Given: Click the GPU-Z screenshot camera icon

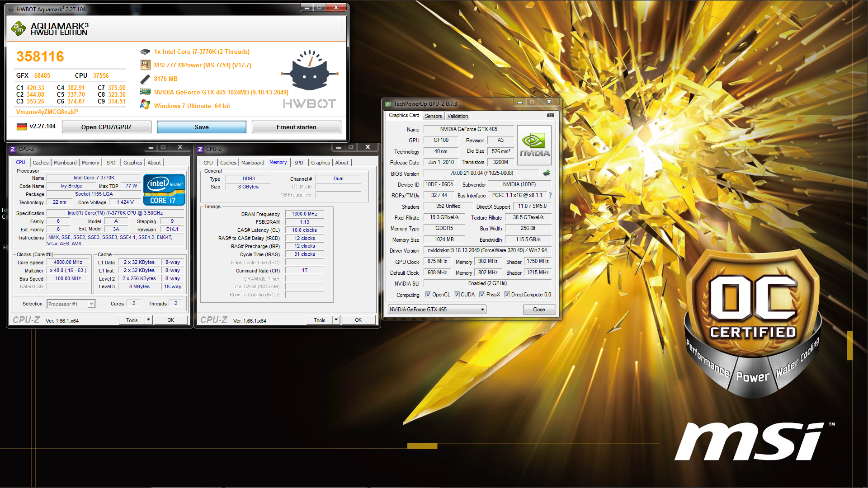Looking at the screenshot, I should (550, 115).
